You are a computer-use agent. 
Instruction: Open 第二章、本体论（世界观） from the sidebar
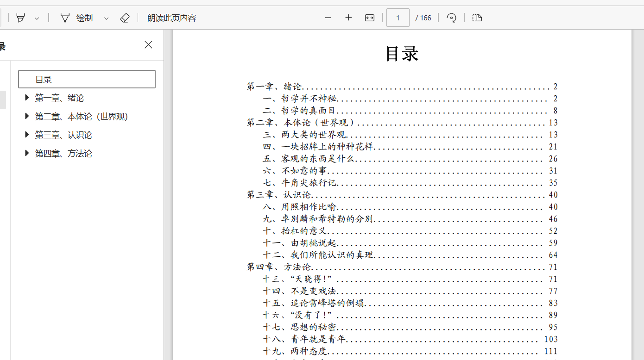click(x=82, y=116)
